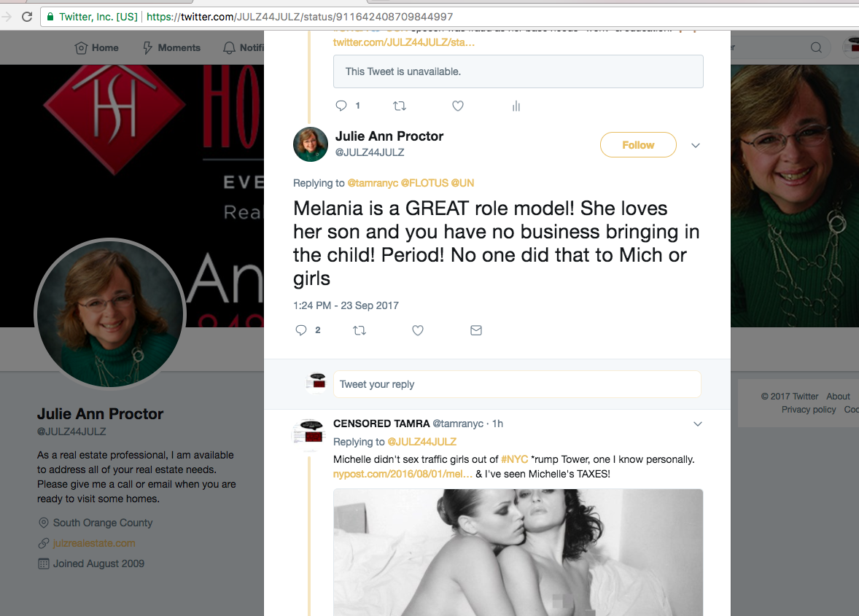Expand options chevron on CENSORED TAMRA reply
The height and width of the screenshot is (616, 859).
pos(698,424)
